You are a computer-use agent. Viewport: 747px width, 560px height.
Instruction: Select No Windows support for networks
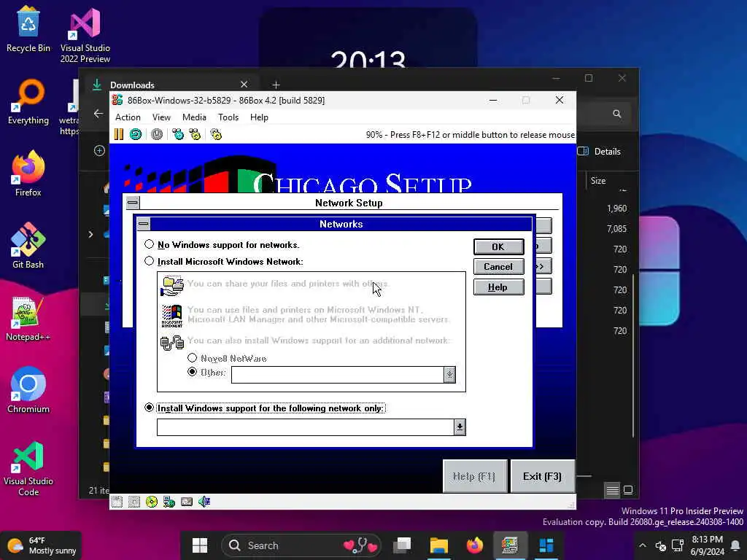tap(149, 244)
